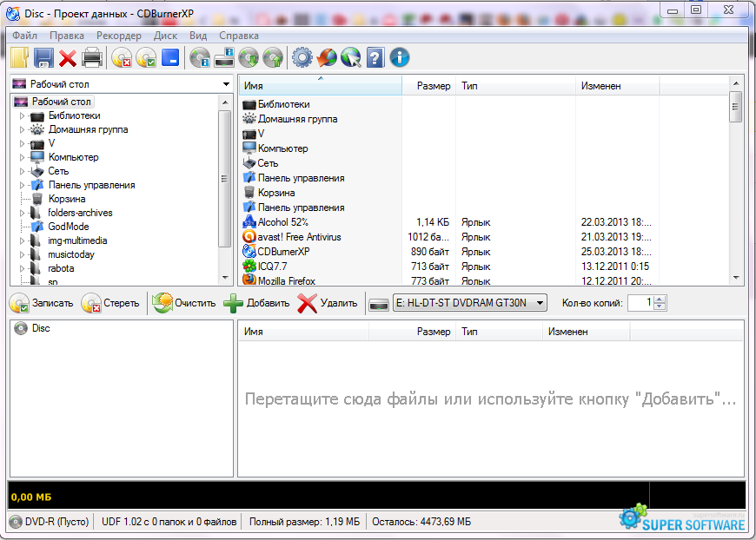This screenshot has height=540, width=756.
Task: Open the Вид menu
Action: coord(198,36)
